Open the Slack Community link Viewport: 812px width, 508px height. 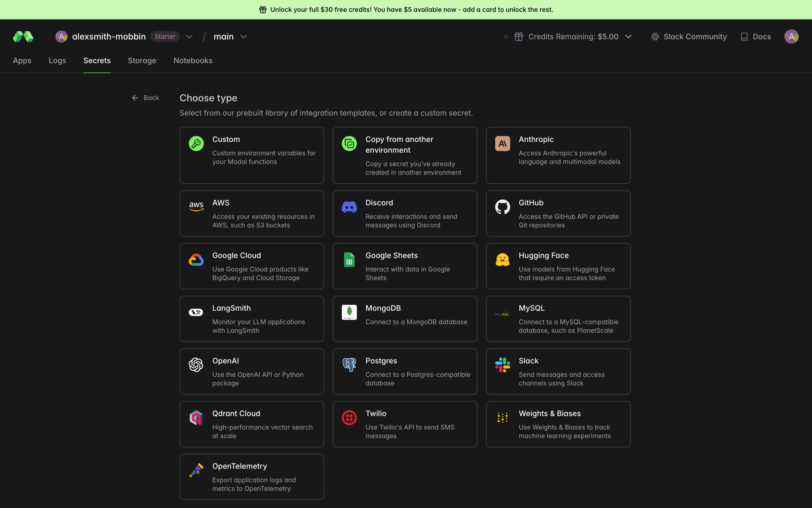coord(689,37)
